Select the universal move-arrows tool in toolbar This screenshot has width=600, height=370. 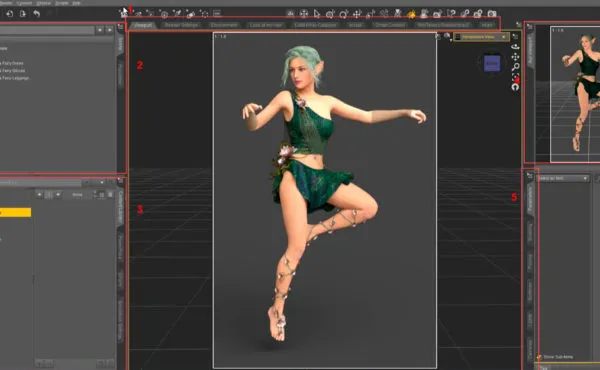(357, 14)
